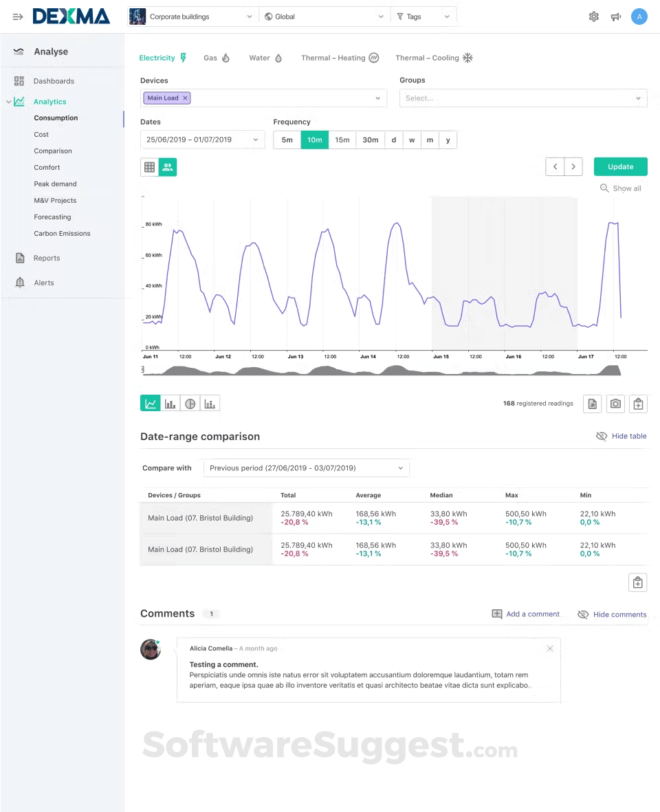Viewport: 660px width, 812px height.
Task: Remove the Main Load device chip
Action: coord(184,98)
